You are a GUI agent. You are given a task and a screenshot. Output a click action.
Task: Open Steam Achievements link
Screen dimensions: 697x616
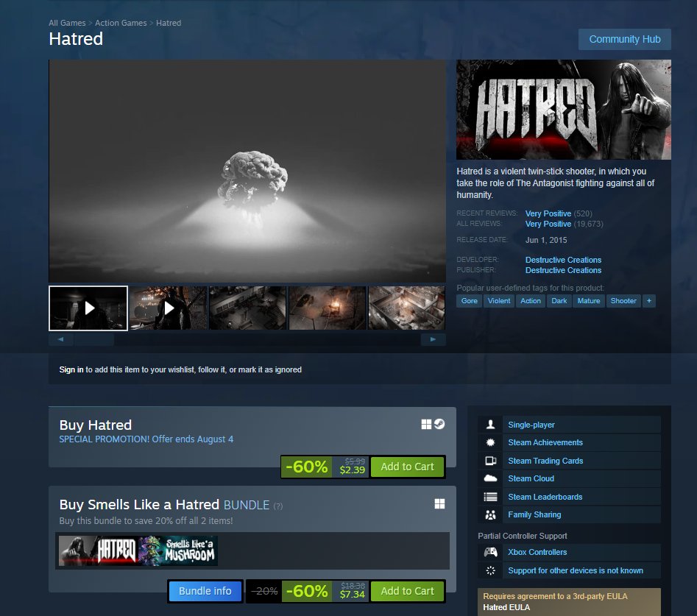[545, 442]
